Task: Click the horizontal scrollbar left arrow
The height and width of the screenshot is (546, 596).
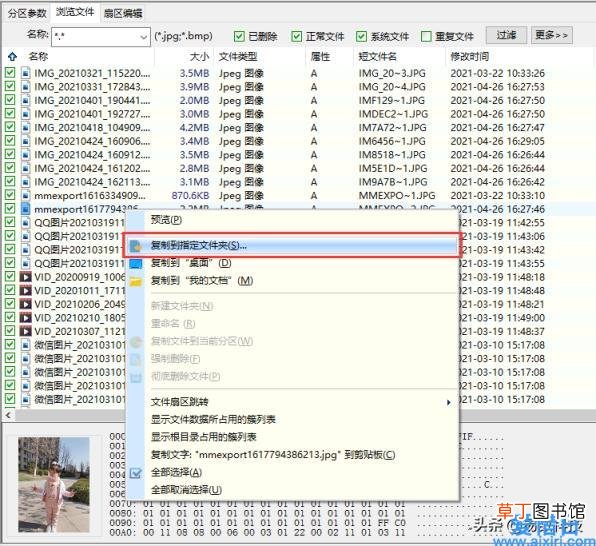Action: point(8,415)
